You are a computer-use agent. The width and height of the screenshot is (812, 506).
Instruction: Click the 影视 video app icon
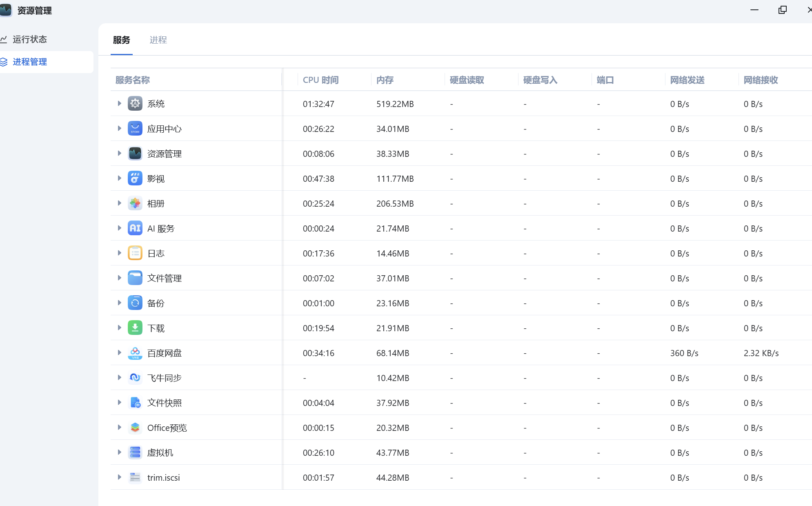click(135, 178)
